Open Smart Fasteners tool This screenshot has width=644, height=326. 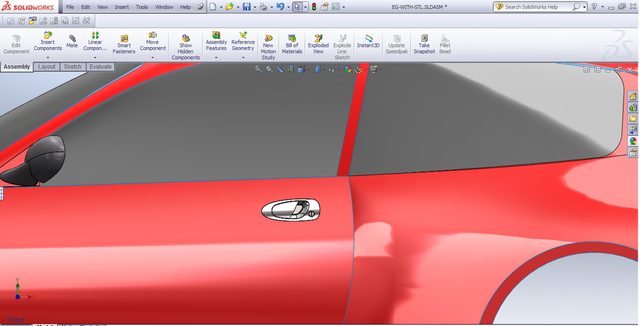[124, 44]
